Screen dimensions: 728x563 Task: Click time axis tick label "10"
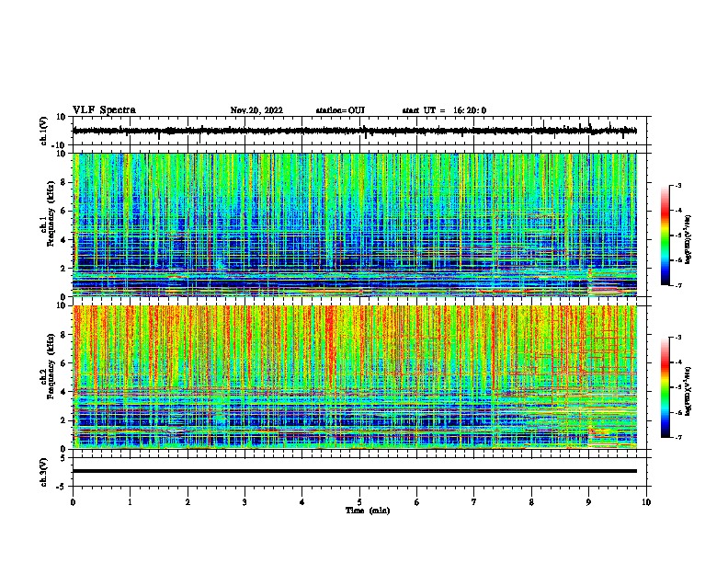(x=646, y=502)
